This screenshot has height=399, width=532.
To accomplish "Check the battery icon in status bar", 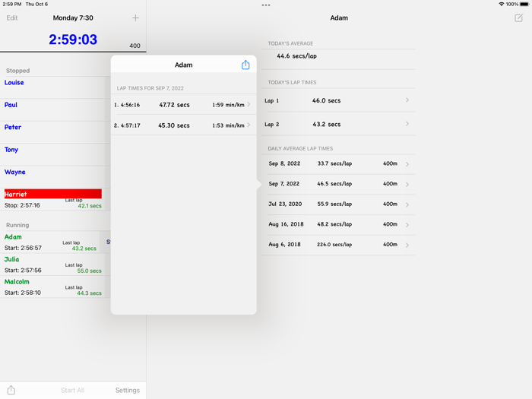I will tap(524, 5).
